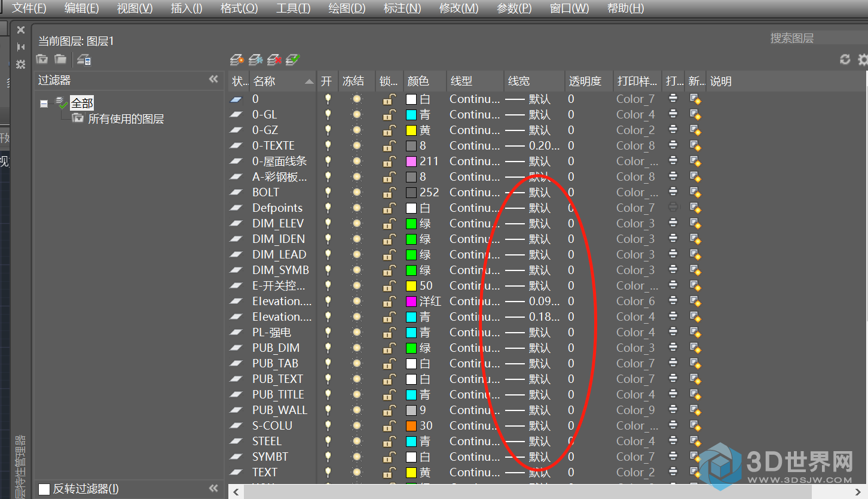Click the New Layer icon in toolbar

click(237, 60)
